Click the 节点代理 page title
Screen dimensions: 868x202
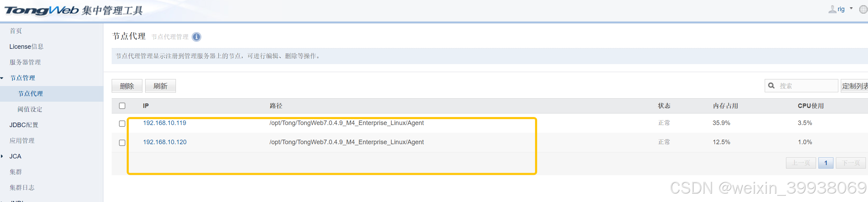pyautogui.click(x=129, y=36)
